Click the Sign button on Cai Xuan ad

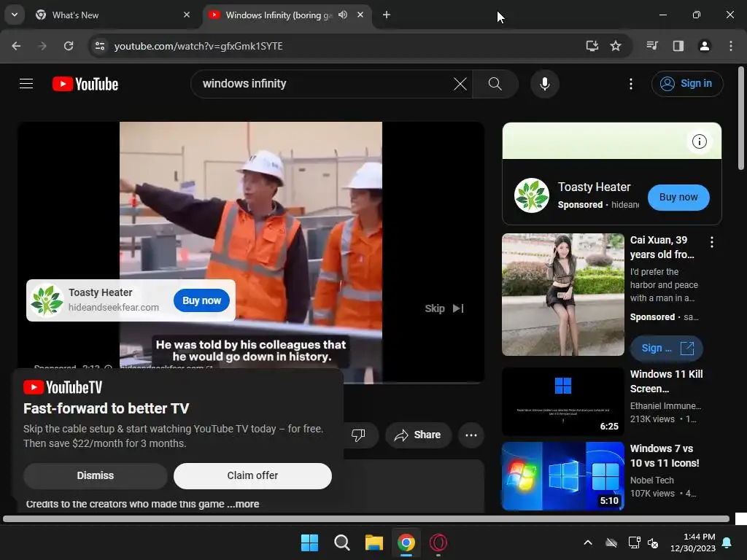pos(667,348)
